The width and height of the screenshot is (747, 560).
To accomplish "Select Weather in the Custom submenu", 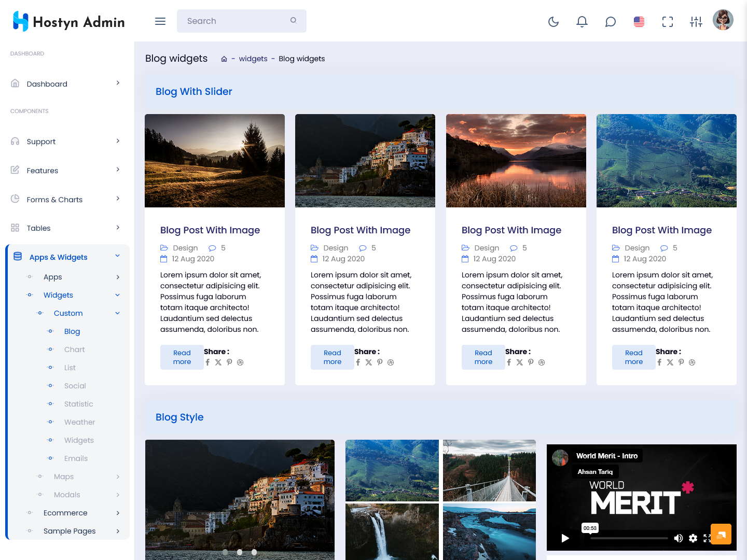I will point(79,422).
